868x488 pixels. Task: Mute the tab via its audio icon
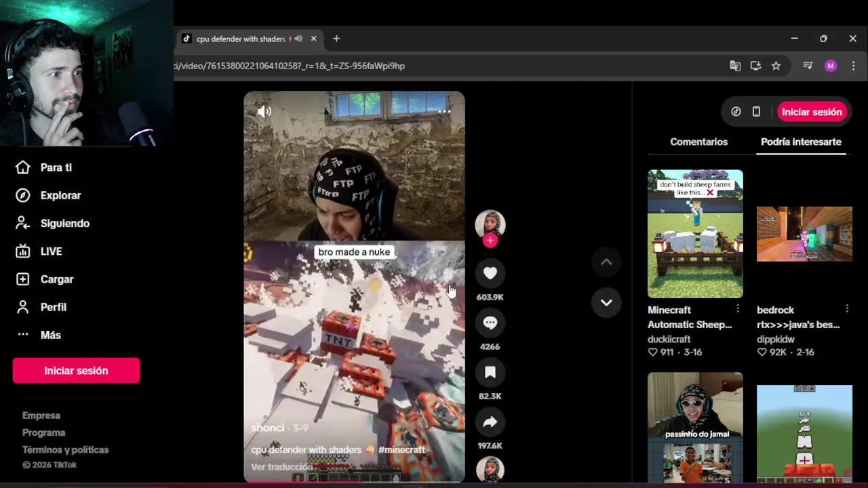(298, 39)
